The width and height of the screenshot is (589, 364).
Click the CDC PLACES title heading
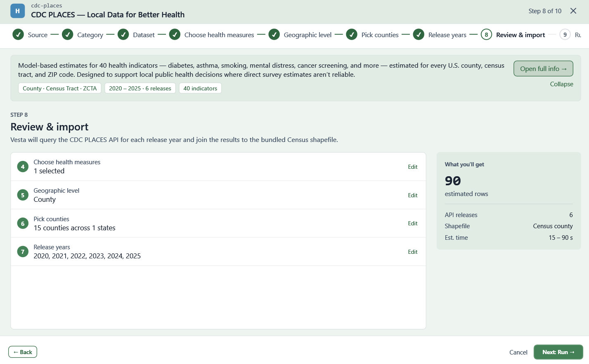point(108,15)
